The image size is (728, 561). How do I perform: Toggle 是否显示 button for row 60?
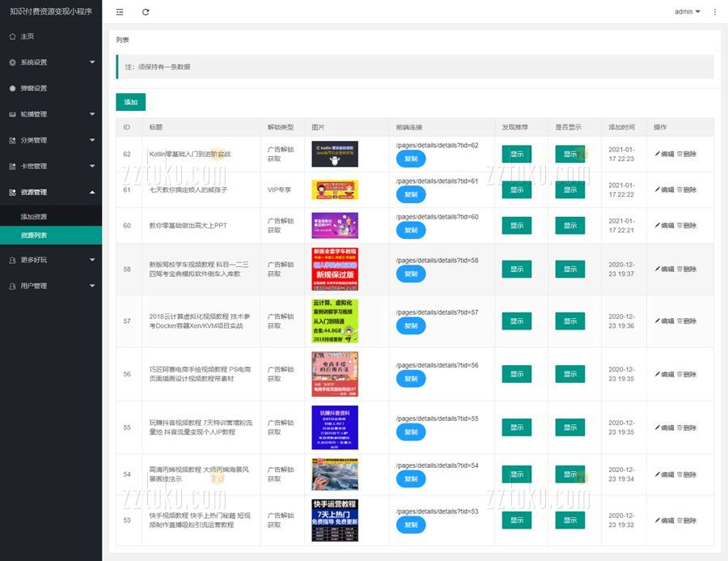(x=569, y=226)
